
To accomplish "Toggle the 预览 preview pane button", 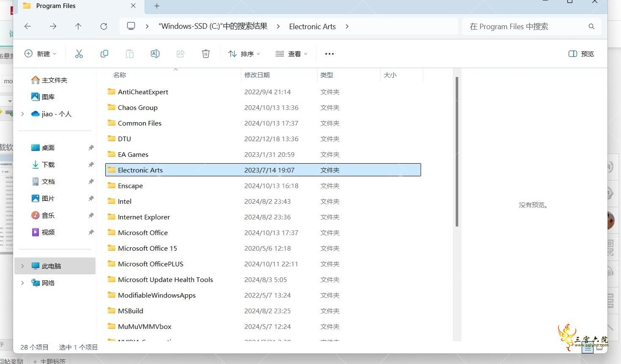I will click(581, 54).
